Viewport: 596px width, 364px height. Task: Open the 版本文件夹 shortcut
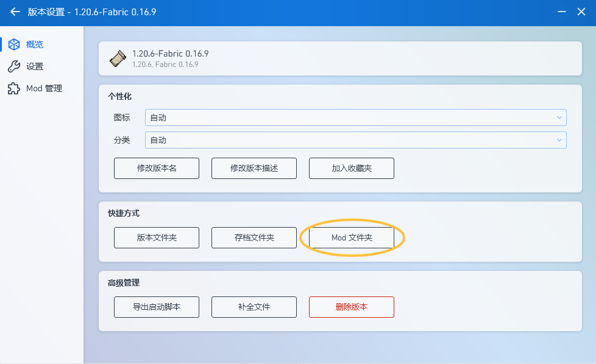[157, 237]
